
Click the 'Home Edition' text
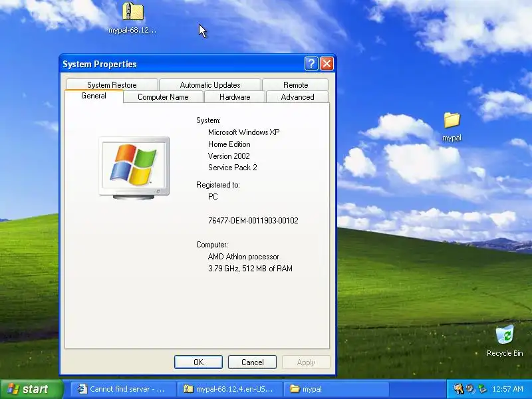pyautogui.click(x=229, y=144)
